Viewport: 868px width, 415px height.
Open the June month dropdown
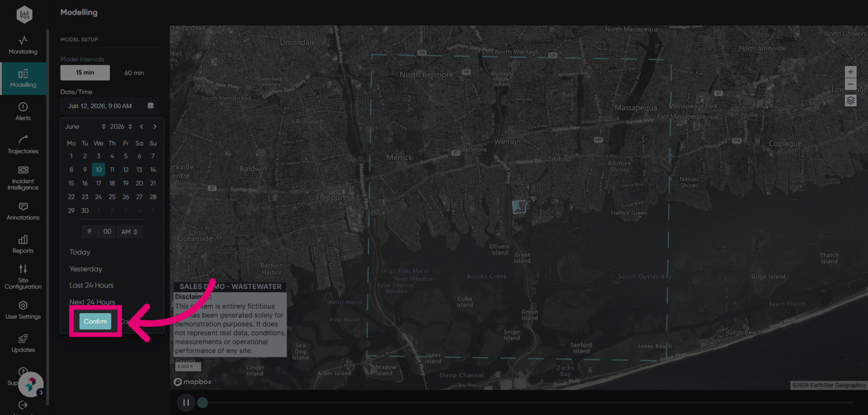point(85,127)
